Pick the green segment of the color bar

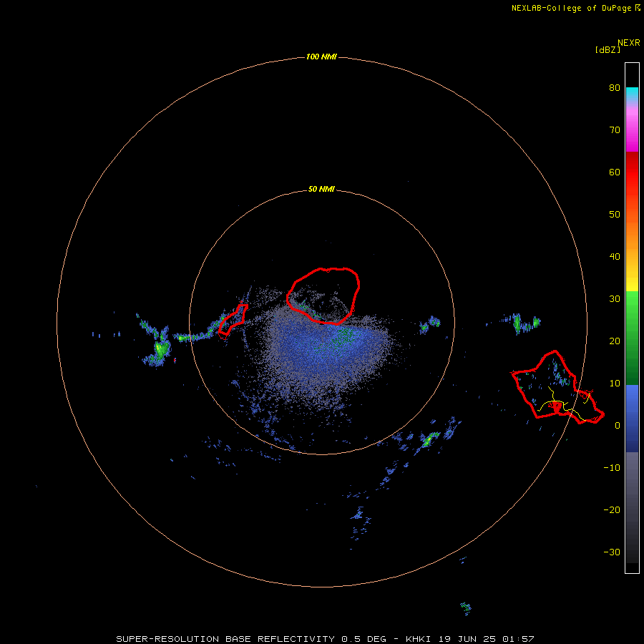tap(632, 338)
